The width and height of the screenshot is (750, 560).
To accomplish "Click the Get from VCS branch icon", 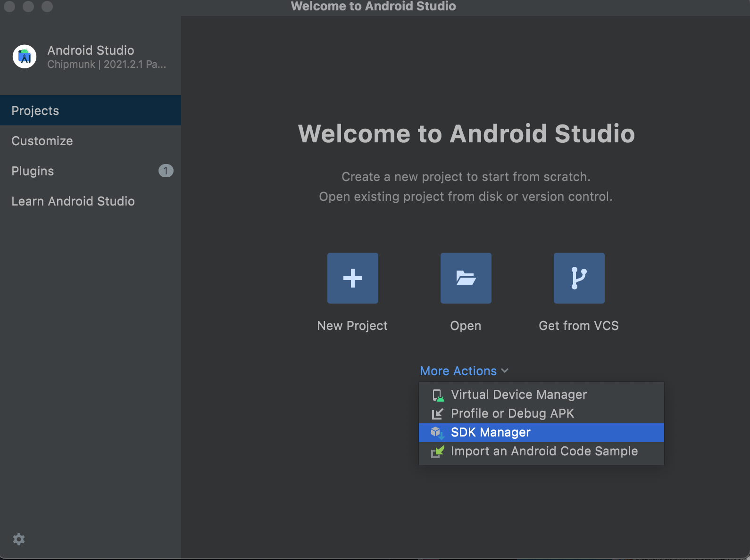I will tap(579, 278).
